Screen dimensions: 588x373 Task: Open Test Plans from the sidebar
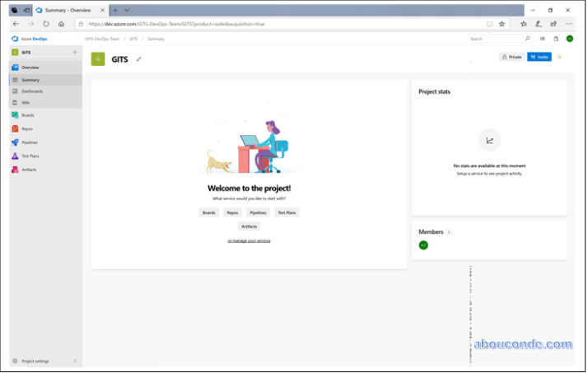tap(30, 156)
